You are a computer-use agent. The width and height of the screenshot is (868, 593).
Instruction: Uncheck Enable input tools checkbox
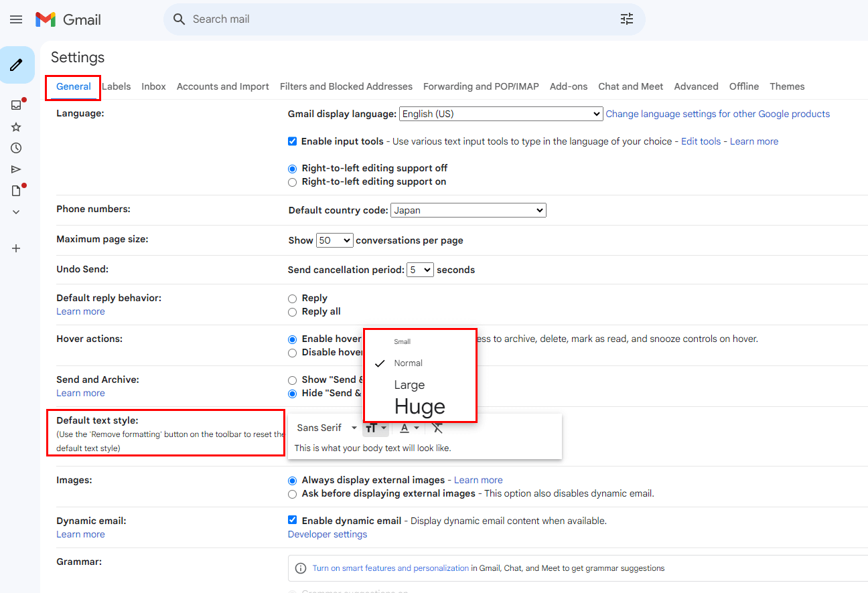292,141
